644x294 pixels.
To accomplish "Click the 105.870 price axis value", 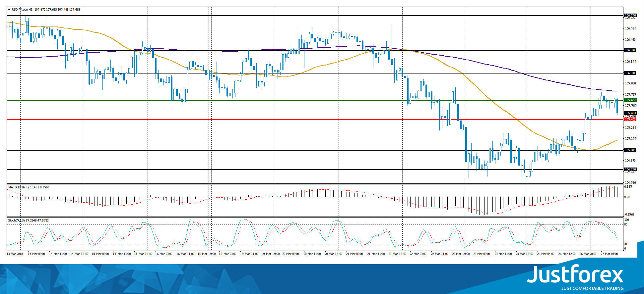I will pos(630,83).
